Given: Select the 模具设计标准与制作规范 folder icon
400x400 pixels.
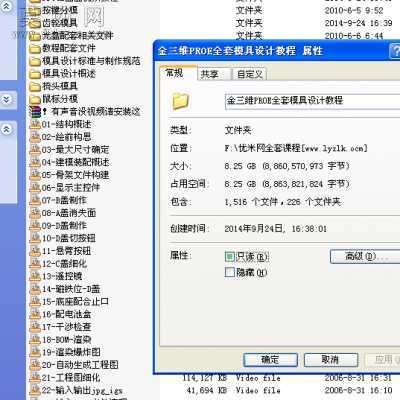Looking at the screenshot, I should click(x=35, y=62).
